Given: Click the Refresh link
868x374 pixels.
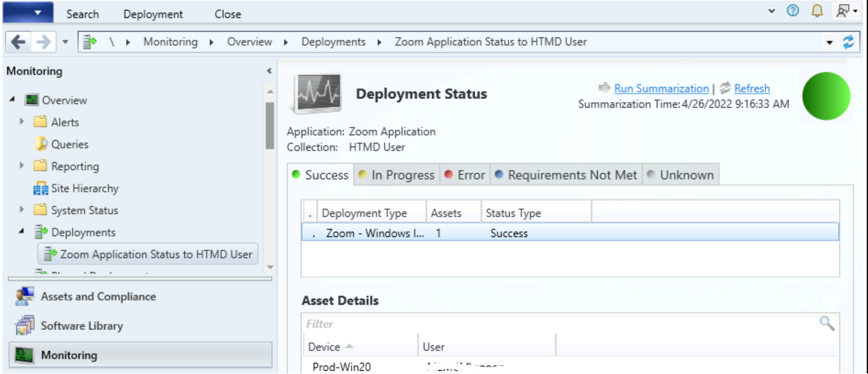Looking at the screenshot, I should pyautogui.click(x=752, y=89).
